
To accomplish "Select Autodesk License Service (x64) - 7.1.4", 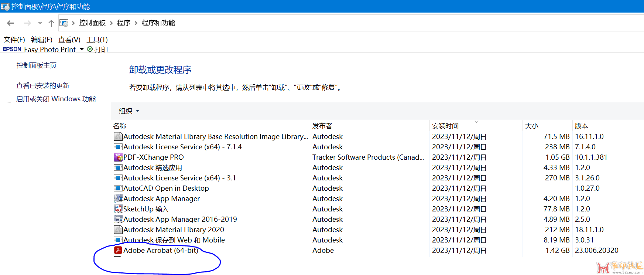I will click(182, 147).
